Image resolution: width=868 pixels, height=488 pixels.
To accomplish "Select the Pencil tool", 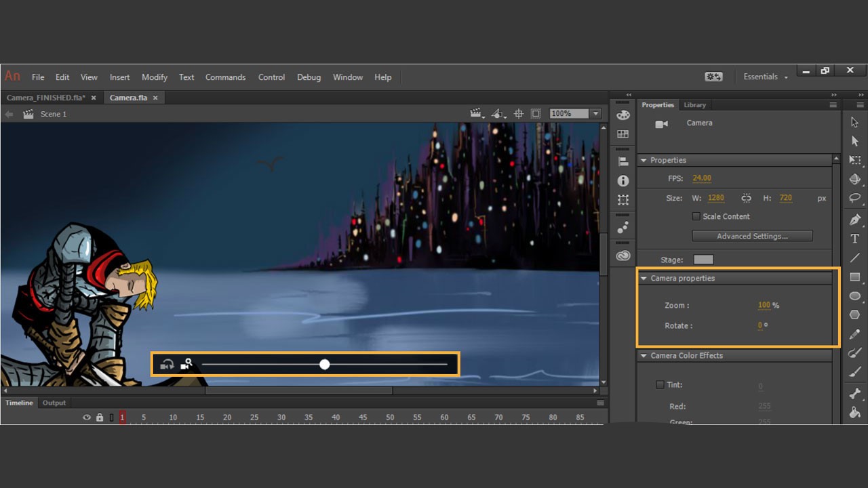I will tap(854, 335).
